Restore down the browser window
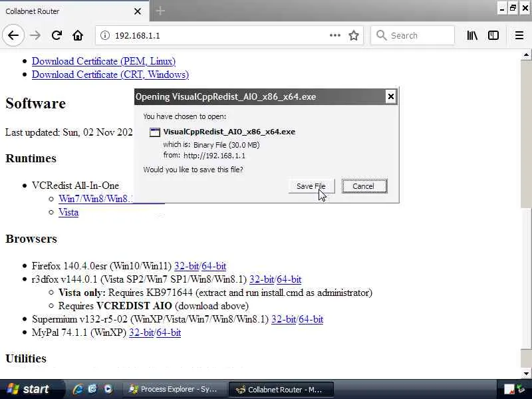532x399 pixels. click(x=513, y=9)
